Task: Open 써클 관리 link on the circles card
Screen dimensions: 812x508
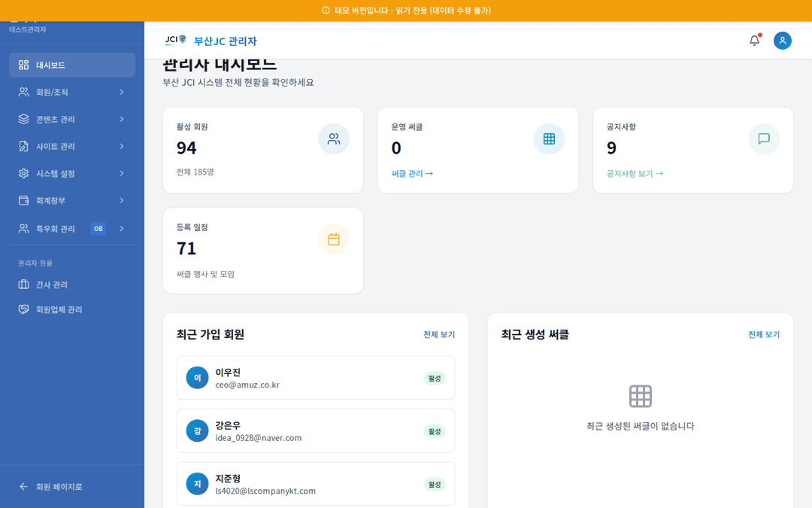Action: (411, 172)
